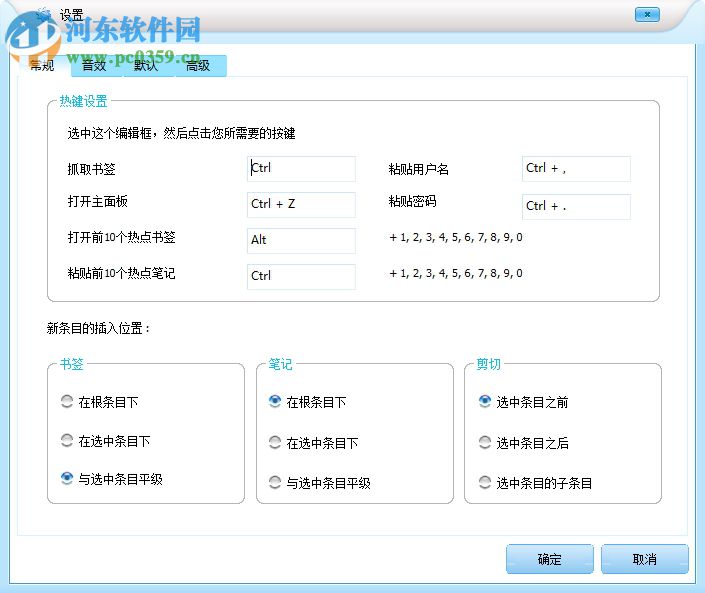Click the 打开主面板 label
The height and width of the screenshot is (593, 705).
pyautogui.click(x=97, y=201)
